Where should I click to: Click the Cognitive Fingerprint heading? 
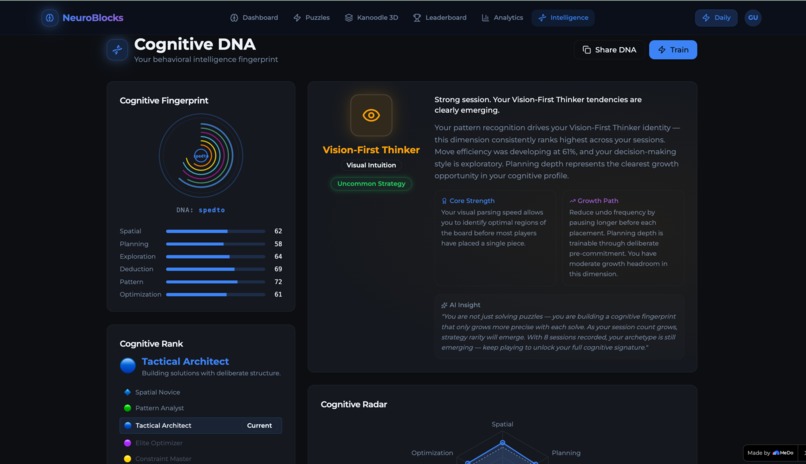(164, 101)
